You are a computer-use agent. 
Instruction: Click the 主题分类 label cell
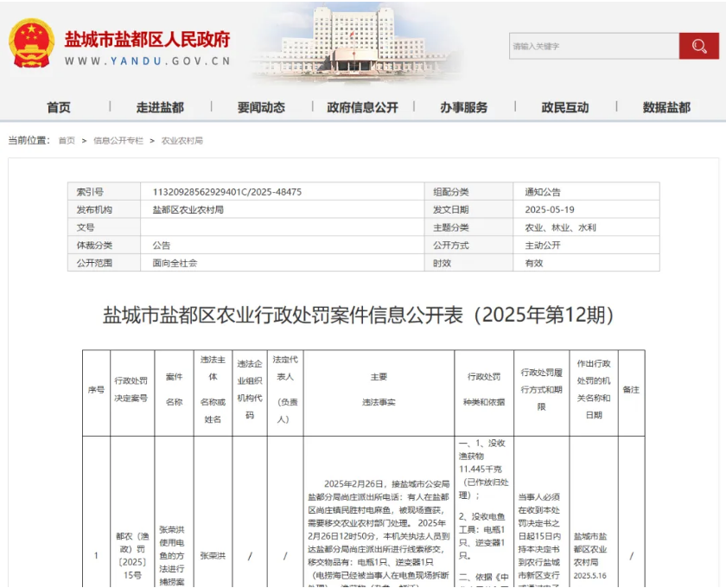pos(468,227)
